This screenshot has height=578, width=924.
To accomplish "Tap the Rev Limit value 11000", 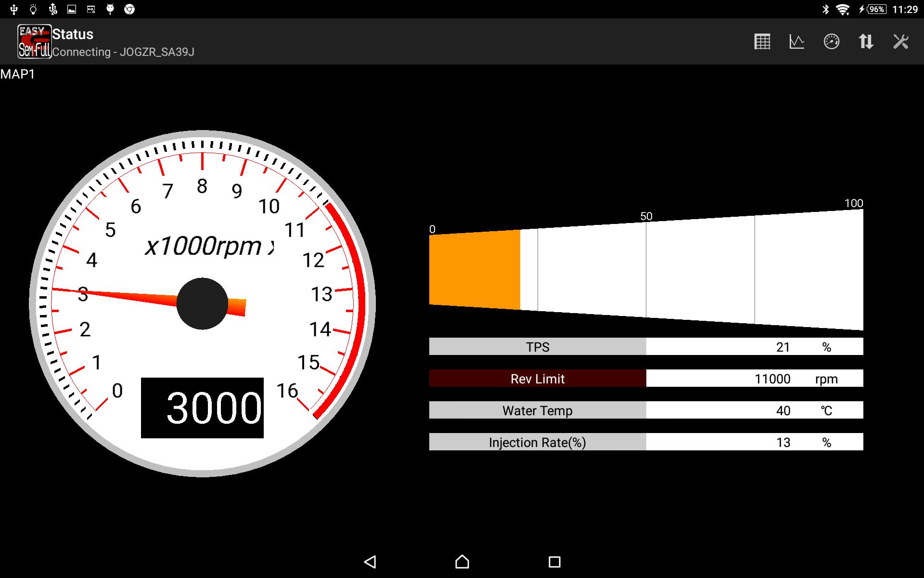I will pos(772,379).
